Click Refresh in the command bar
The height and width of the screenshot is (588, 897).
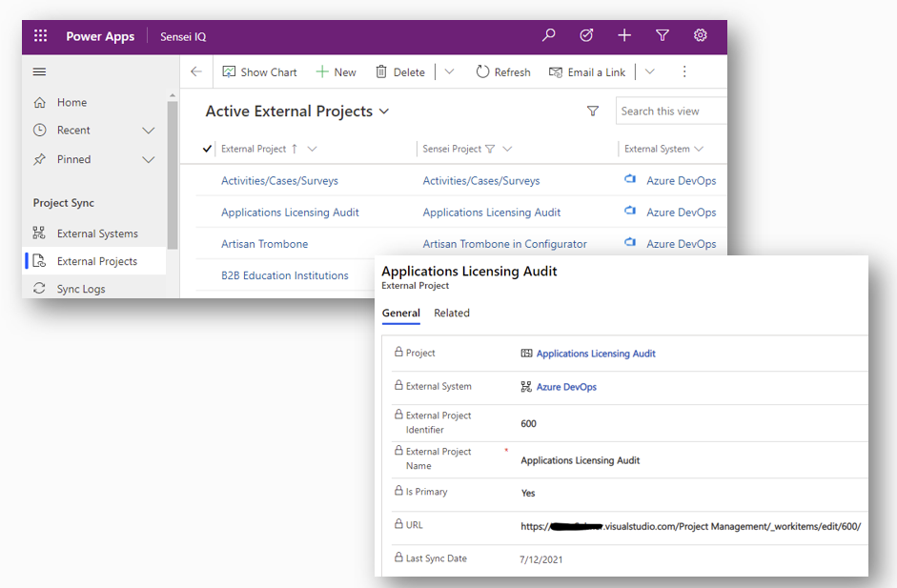pos(503,72)
